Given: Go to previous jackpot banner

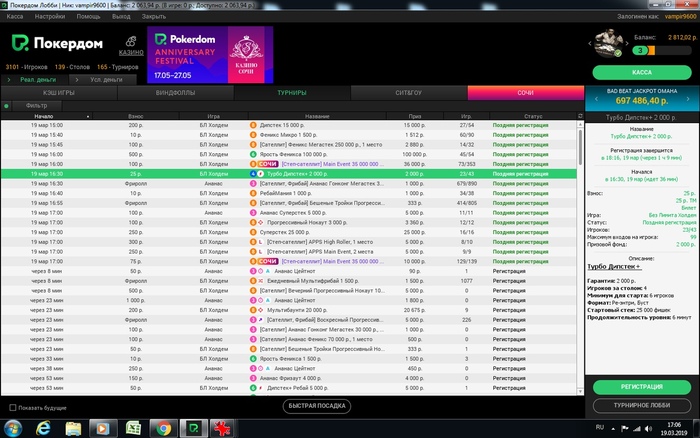Looking at the screenshot, I should pyautogui.click(x=596, y=99).
